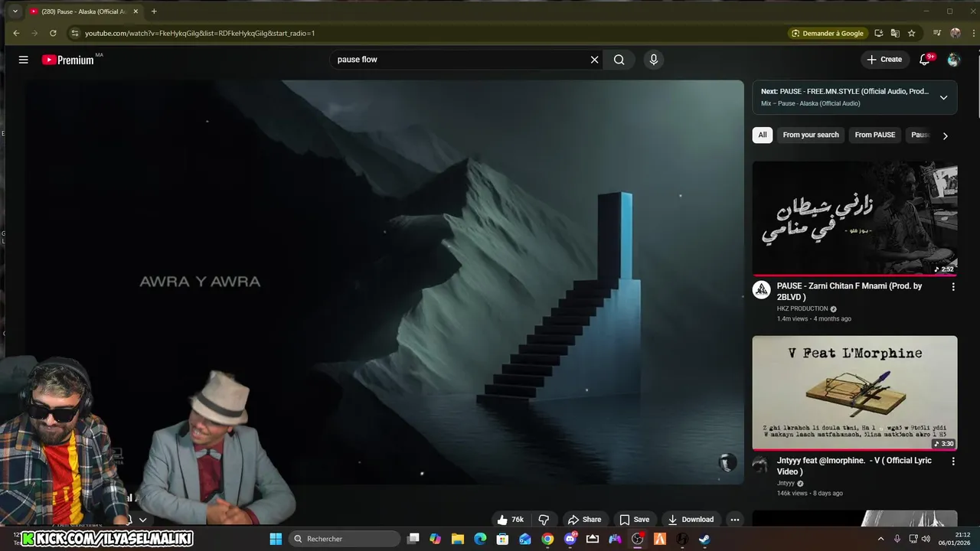Open Jntyyy feat lmorphine V lyric video title
Screen dimensions: 980x551
click(x=854, y=466)
